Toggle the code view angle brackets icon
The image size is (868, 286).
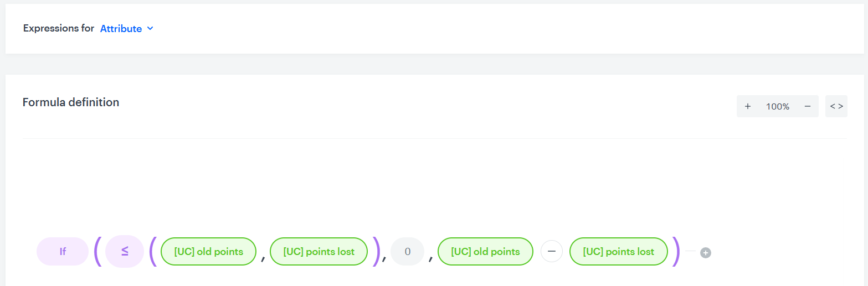coord(836,106)
